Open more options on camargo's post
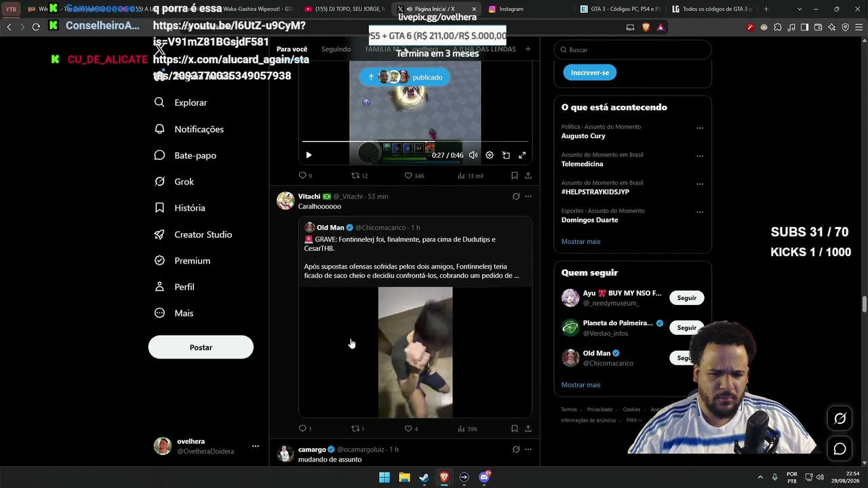Screen dimensions: 868x488 click(x=528, y=449)
